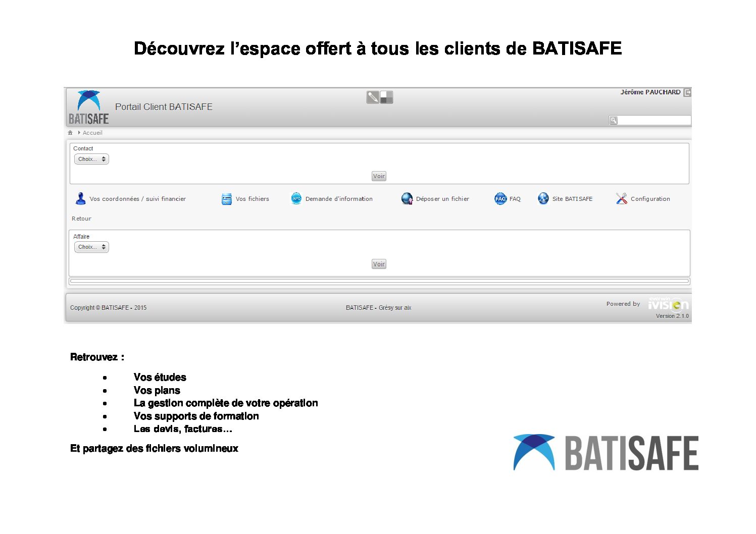Click the home breadcrumb icon
The width and height of the screenshot is (756, 534).
tap(70, 133)
